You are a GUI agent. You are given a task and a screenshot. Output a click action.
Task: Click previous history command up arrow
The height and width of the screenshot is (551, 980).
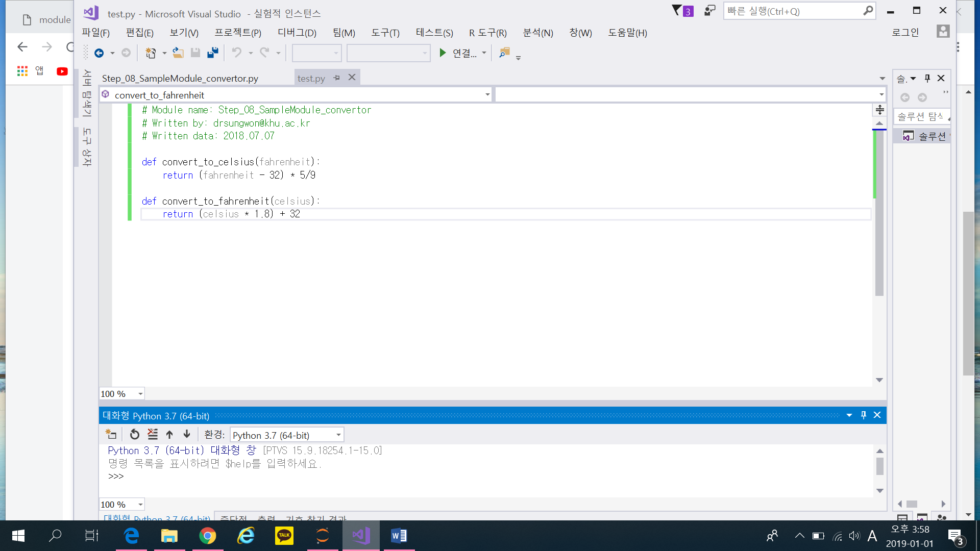169,435
